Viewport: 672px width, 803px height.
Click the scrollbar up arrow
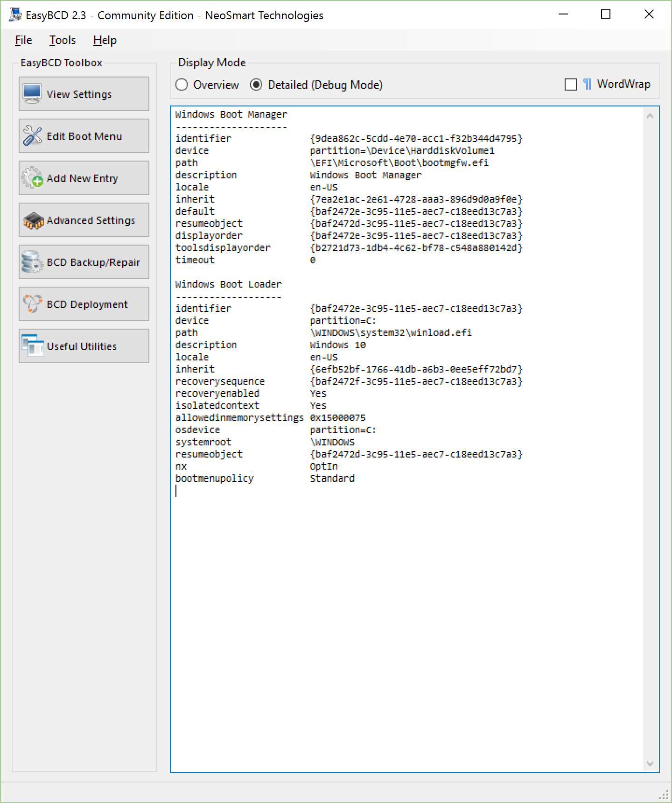[x=650, y=116]
